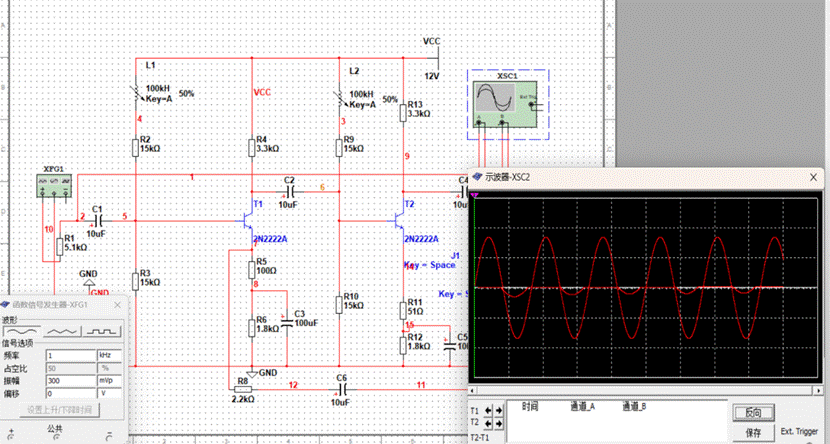Image resolution: width=830 pixels, height=444 pixels.
Task: Move cursor T2 left with arrow
Action: [x=489, y=423]
